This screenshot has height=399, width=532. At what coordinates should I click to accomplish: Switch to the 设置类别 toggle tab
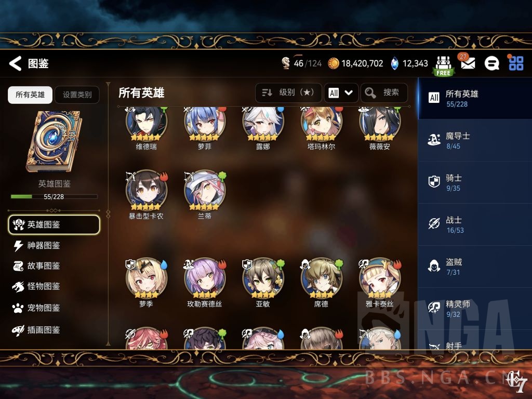[77, 95]
